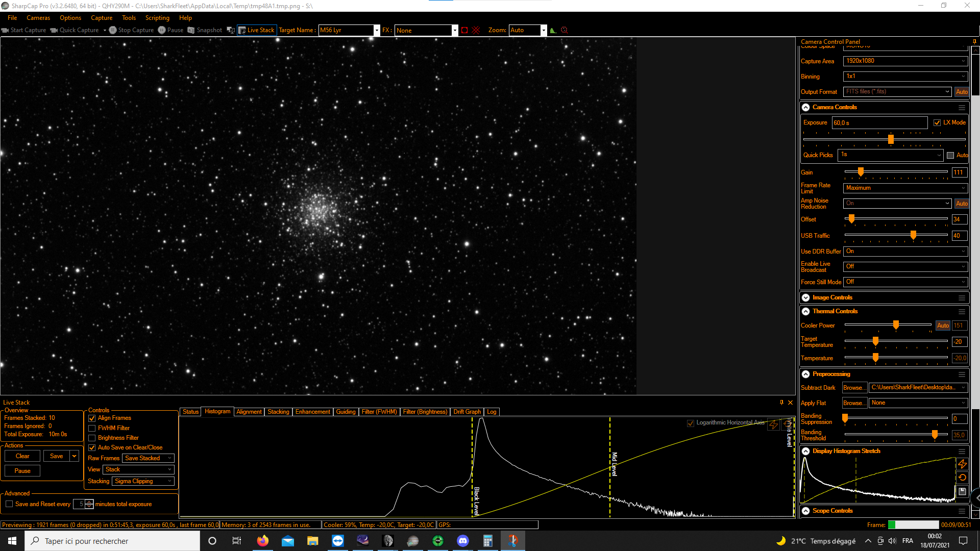Save the display stretch with floppy icon
This screenshot has width=980, height=551.
click(962, 491)
